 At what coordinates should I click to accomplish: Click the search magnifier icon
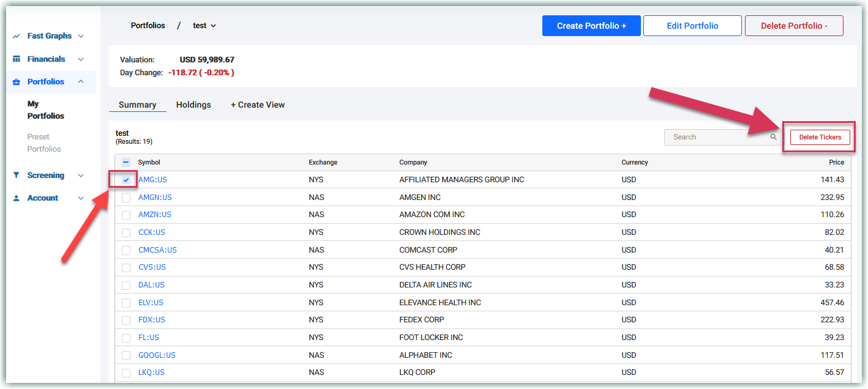pos(774,137)
